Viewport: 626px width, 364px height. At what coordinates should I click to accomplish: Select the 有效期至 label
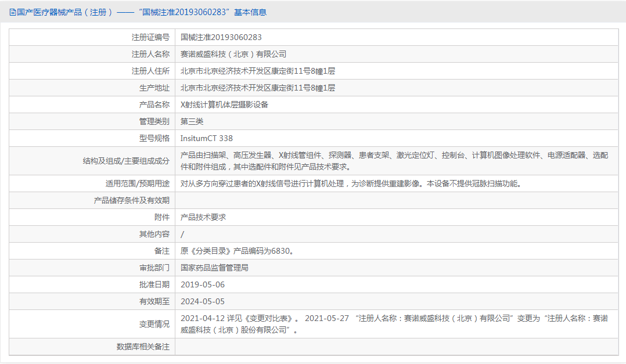click(x=154, y=301)
